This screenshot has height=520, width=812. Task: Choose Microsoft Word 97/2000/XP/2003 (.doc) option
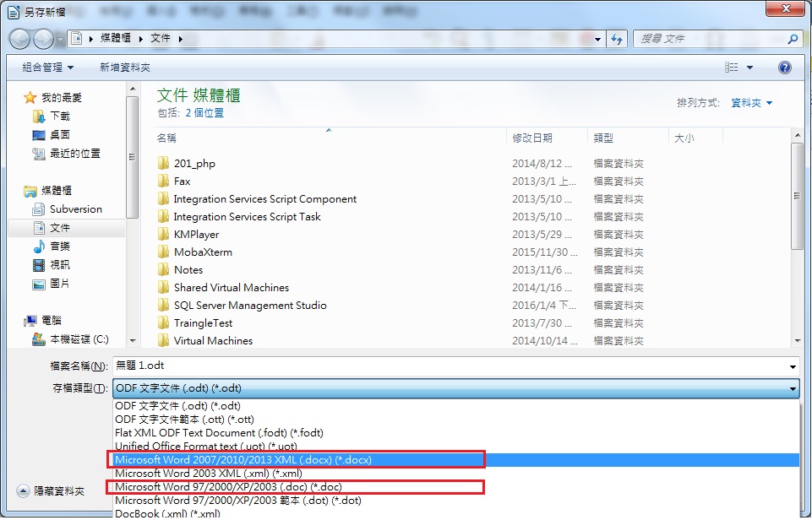point(296,487)
